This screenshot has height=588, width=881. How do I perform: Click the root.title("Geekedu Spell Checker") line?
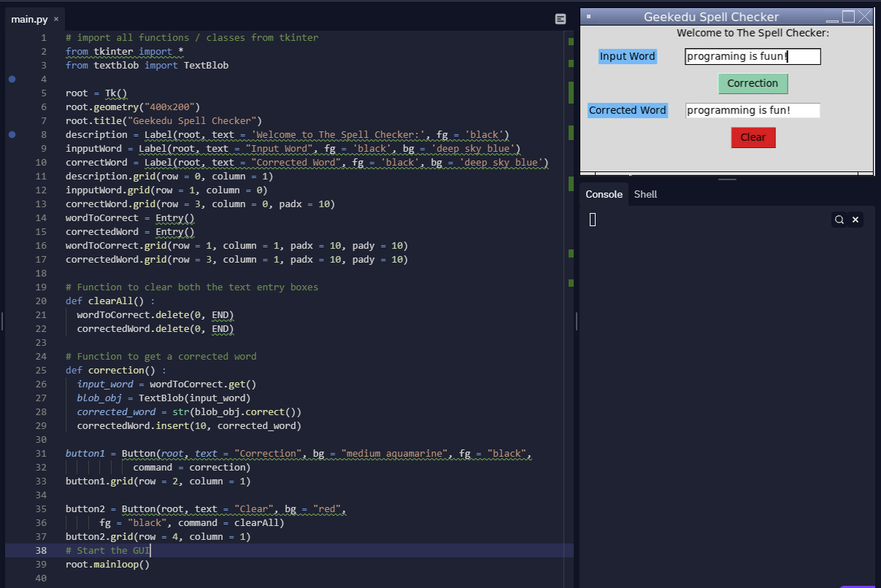pyautogui.click(x=163, y=120)
